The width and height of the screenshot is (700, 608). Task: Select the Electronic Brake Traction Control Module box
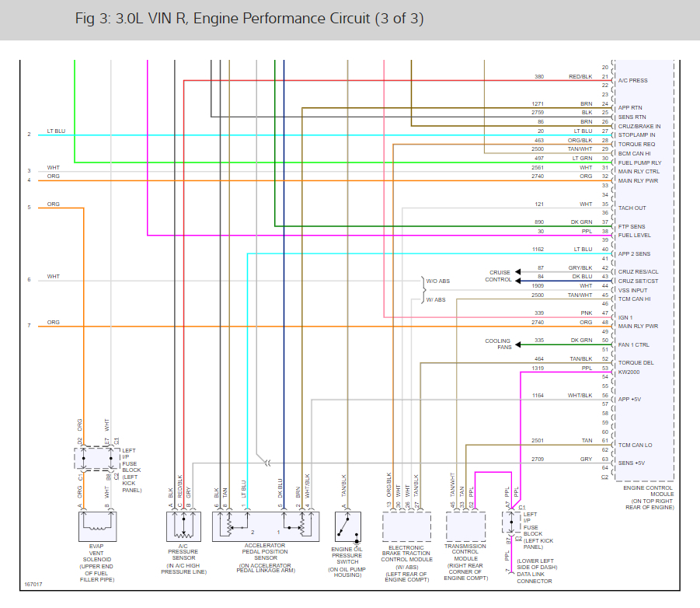point(406,526)
